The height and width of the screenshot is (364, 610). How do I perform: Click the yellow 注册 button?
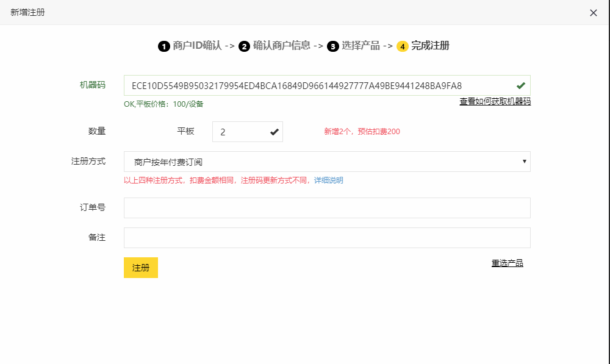141,268
